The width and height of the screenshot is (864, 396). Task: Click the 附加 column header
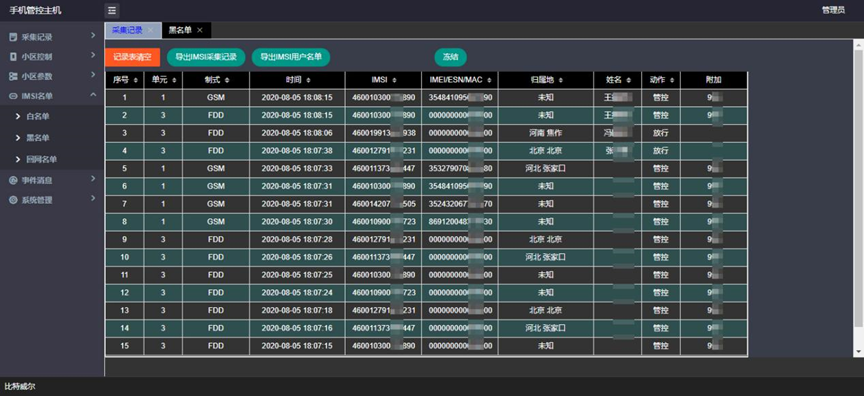pyautogui.click(x=714, y=80)
